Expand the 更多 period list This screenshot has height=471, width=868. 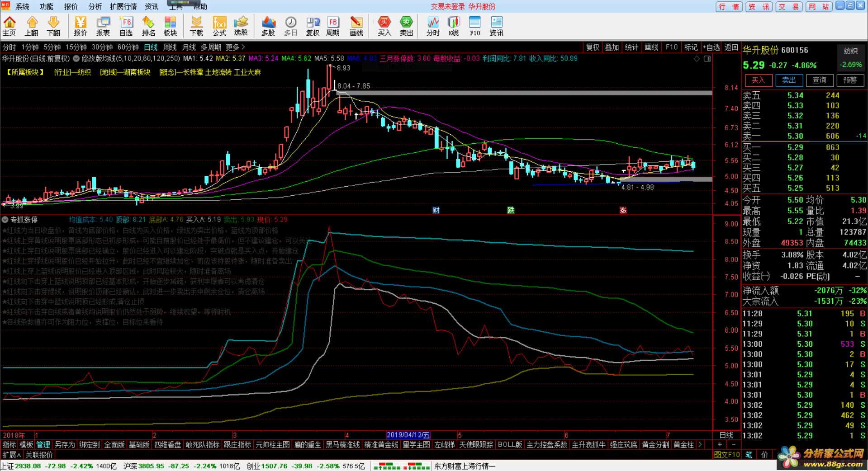(x=235, y=47)
